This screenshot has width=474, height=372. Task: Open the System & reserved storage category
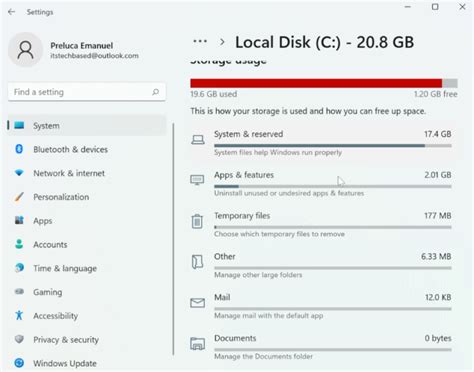321,143
